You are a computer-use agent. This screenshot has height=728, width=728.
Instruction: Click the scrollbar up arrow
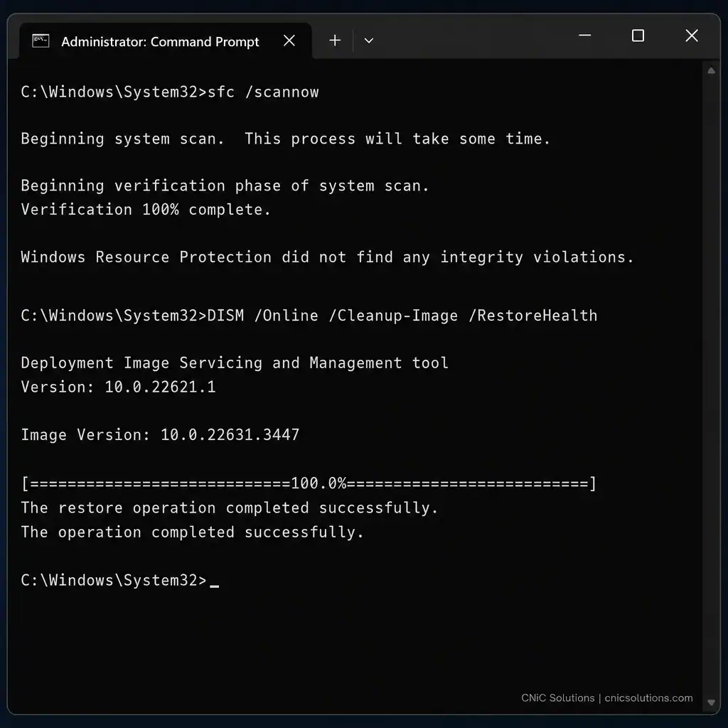[x=711, y=70]
